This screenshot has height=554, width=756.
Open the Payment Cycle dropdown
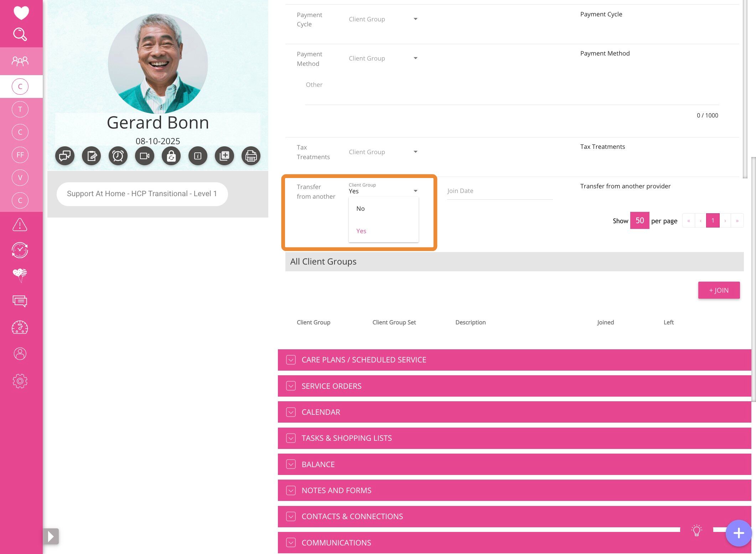coord(383,19)
